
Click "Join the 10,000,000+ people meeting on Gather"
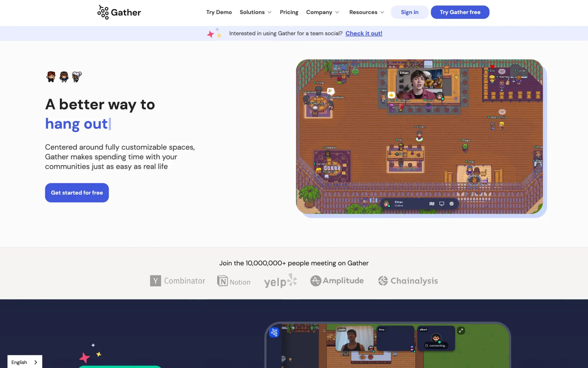pos(294,263)
